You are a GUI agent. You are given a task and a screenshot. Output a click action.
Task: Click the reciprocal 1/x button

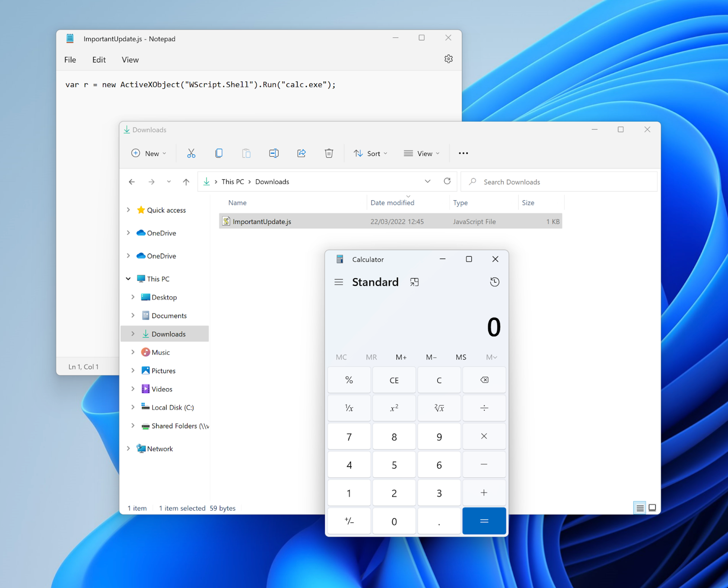tap(349, 408)
